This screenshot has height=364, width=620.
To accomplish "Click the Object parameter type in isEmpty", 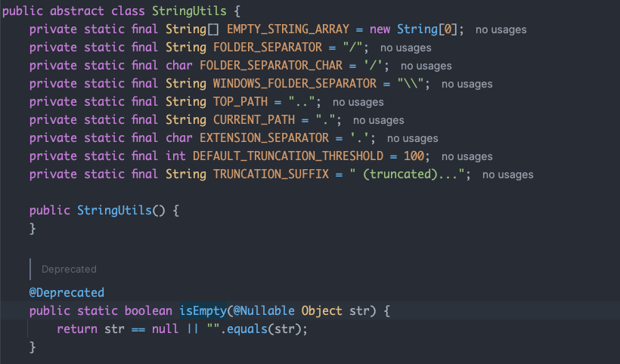I will pos(321,311).
